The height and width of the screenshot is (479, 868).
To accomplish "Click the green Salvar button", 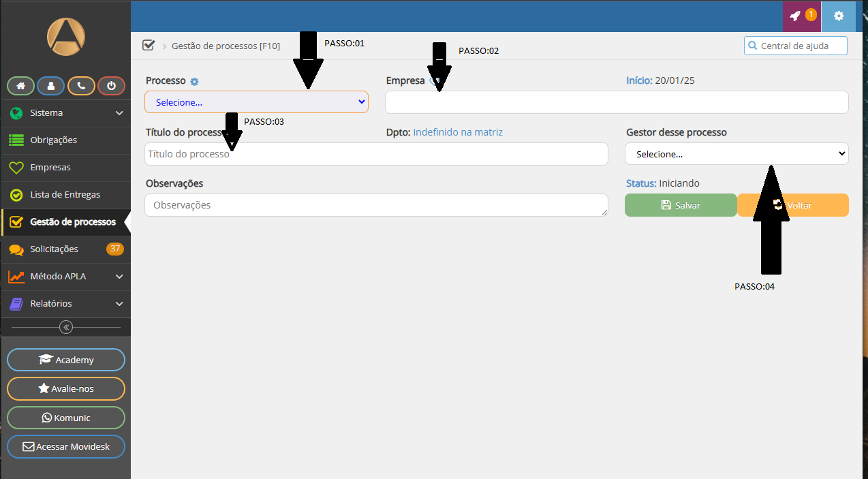I will [680, 205].
